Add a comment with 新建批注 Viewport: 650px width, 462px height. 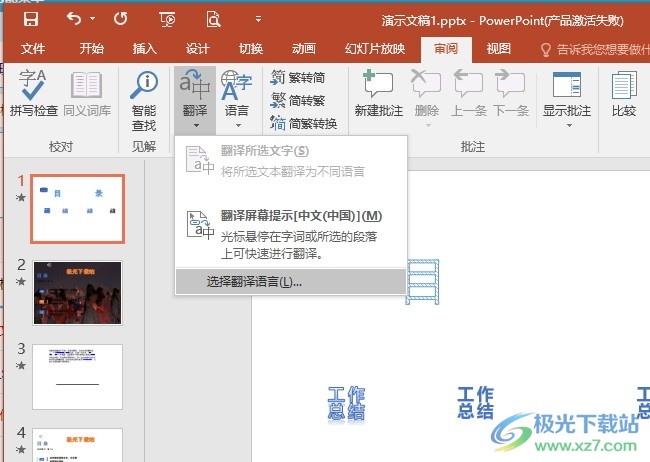coord(378,93)
